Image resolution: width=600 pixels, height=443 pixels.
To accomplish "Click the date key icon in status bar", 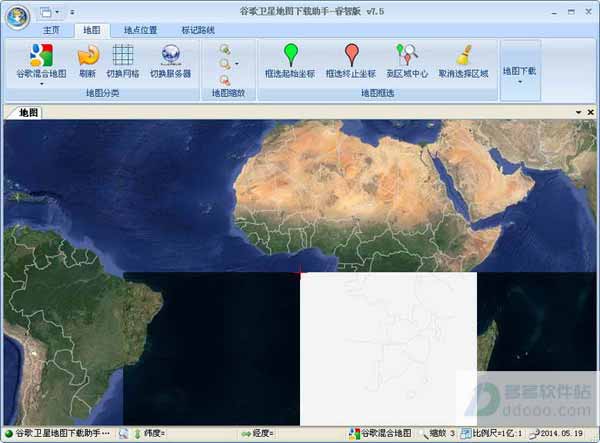I will (535, 433).
